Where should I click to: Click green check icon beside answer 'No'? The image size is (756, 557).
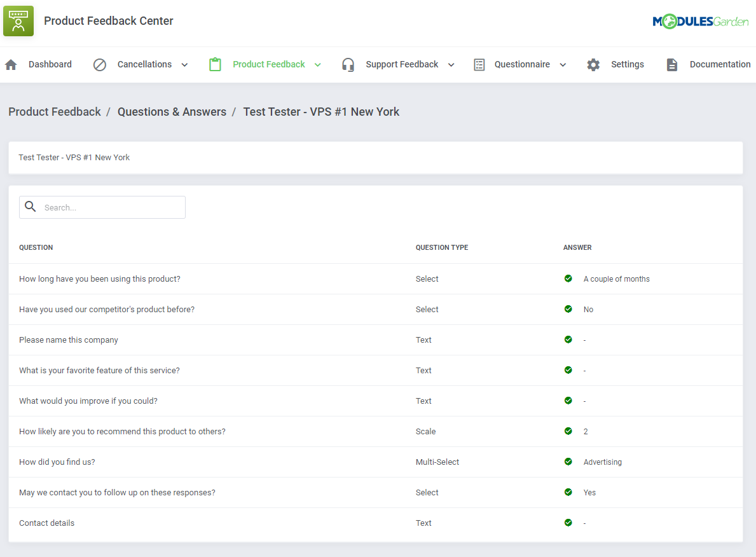tap(568, 308)
